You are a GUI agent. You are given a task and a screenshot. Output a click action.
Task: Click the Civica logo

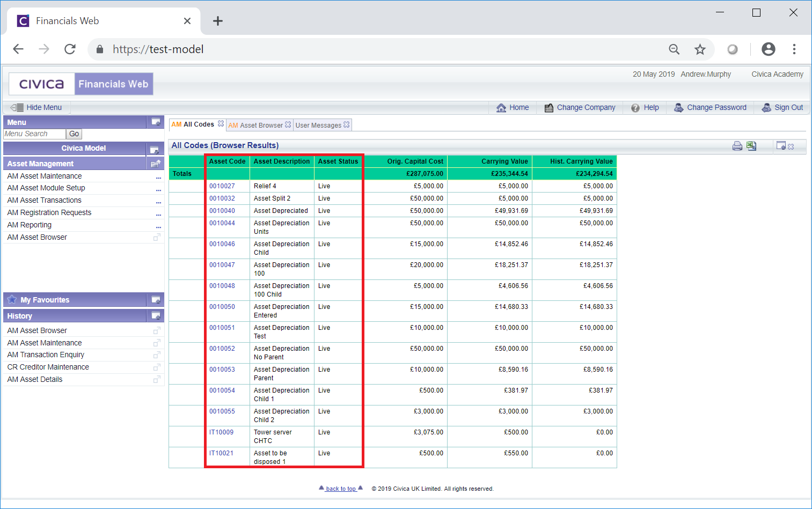[42, 84]
